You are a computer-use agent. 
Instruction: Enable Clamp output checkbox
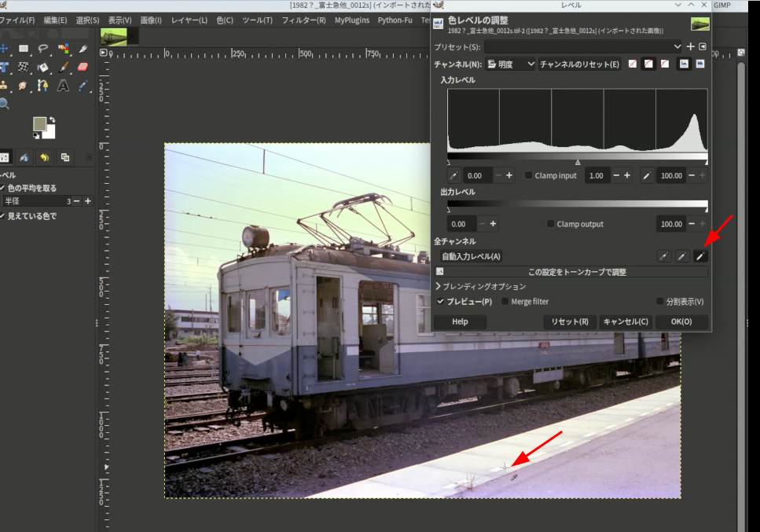(550, 224)
